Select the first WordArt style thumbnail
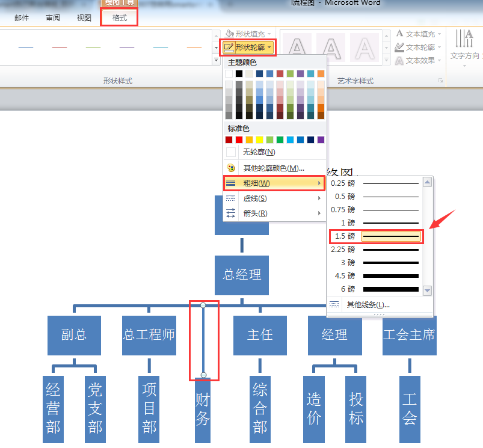Image resolution: width=483 pixels, height=448 pixels. (x=297, y=48)
